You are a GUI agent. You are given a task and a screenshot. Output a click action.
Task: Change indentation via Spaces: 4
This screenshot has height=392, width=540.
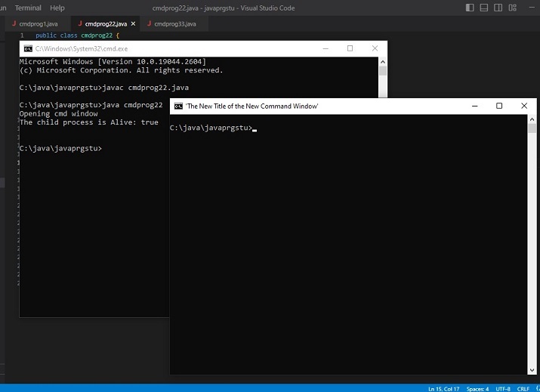pyautogui.click(x=477, y=389)
